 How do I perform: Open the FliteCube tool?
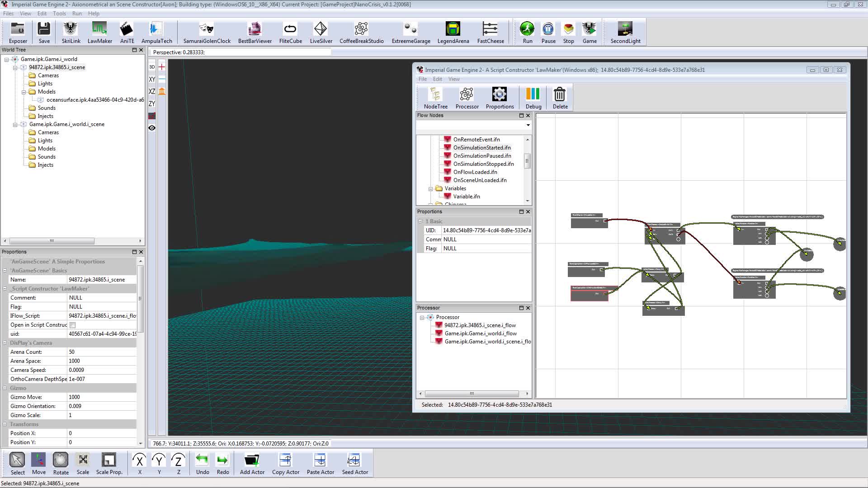coord(290,33)
